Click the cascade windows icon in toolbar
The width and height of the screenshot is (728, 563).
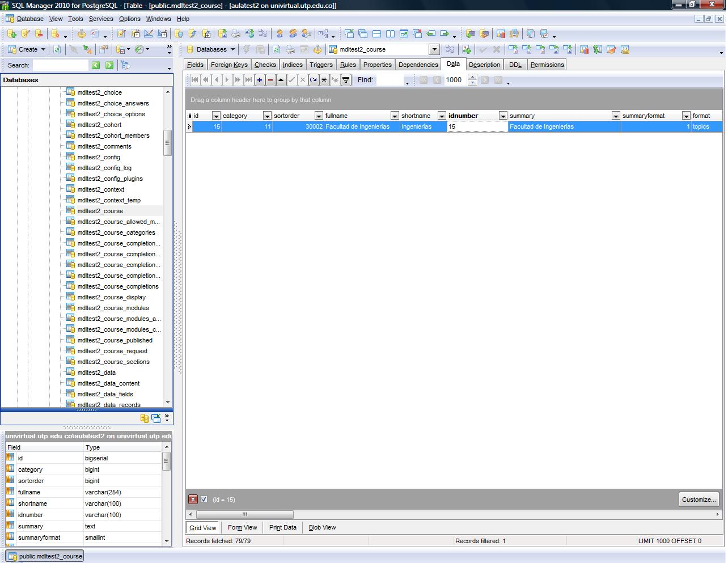(x=363, y=34)
